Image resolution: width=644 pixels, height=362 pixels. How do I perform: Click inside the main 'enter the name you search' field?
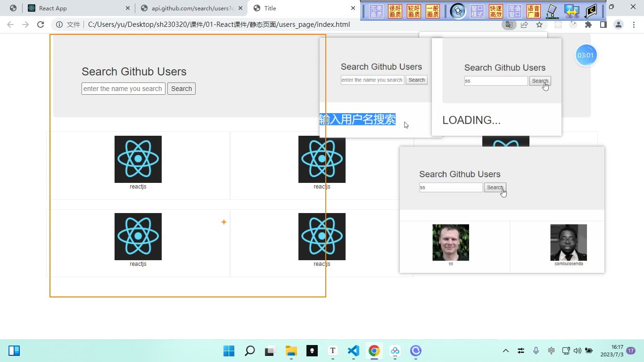124,89
